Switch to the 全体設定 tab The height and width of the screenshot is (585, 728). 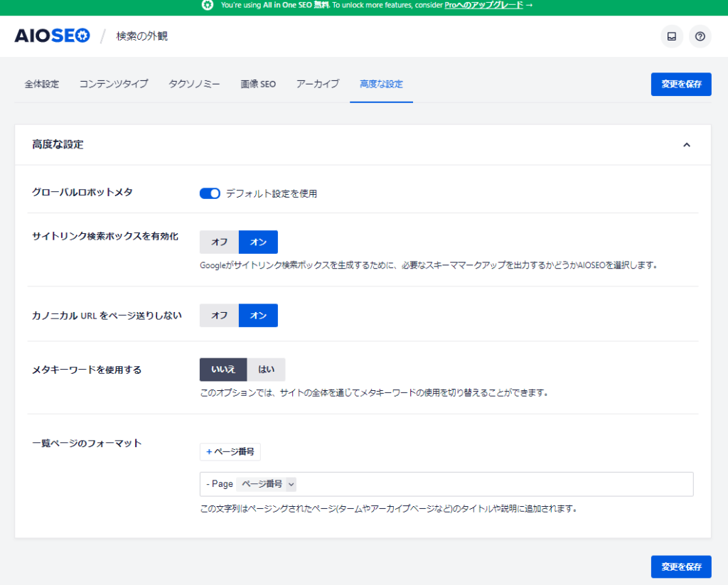tap(42, 84)
